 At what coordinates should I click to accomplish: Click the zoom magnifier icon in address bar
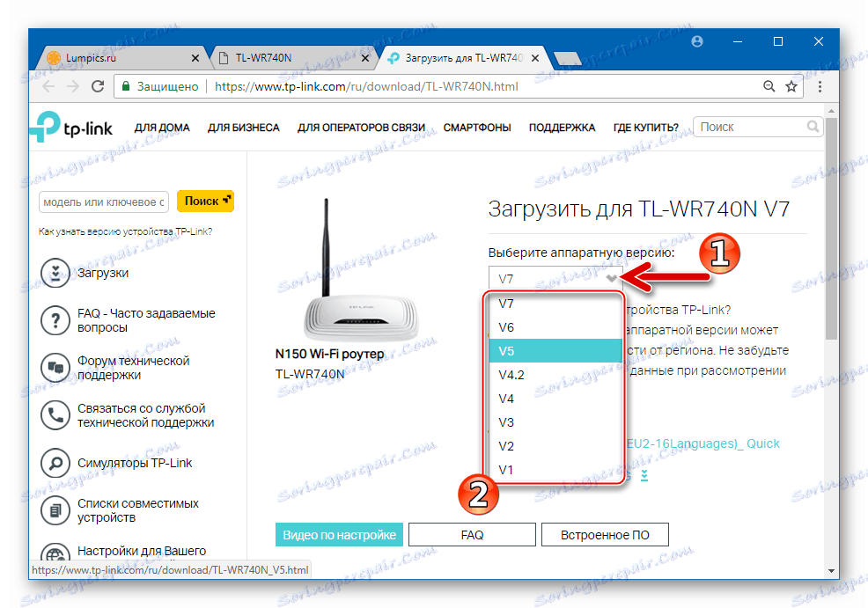[x=769, y=86]
